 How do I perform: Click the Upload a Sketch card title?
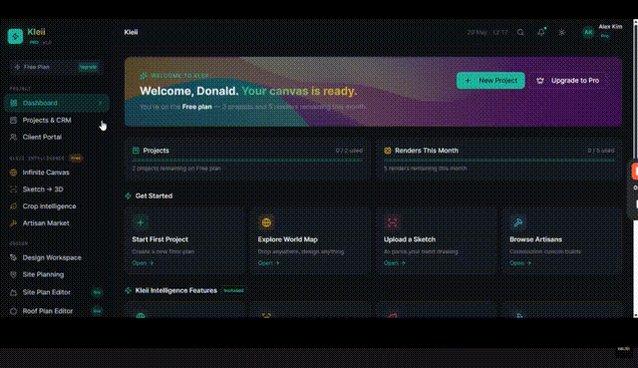coord(410,239)
